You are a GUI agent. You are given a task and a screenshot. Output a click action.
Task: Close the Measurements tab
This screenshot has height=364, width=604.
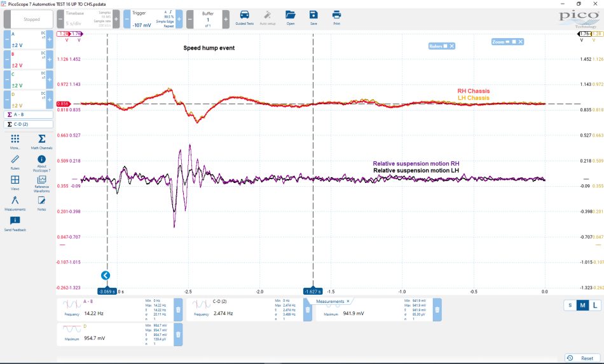point(348,301)
